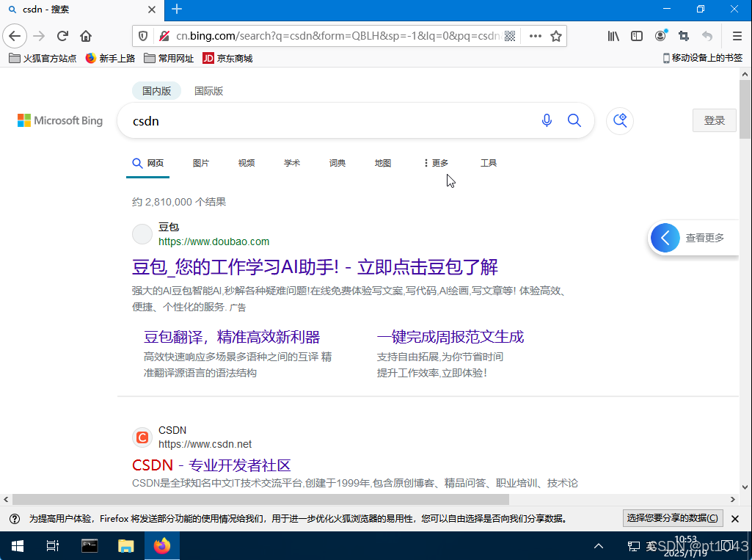The width and height of the screenshot is (752, 560).
Task: Click the CSDN red favicon
Action: point(142,437)
